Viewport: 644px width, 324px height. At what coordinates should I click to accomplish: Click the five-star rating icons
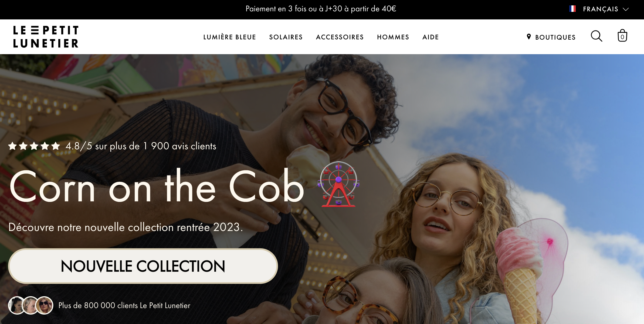pyautogui.click(x=34, y=146)
